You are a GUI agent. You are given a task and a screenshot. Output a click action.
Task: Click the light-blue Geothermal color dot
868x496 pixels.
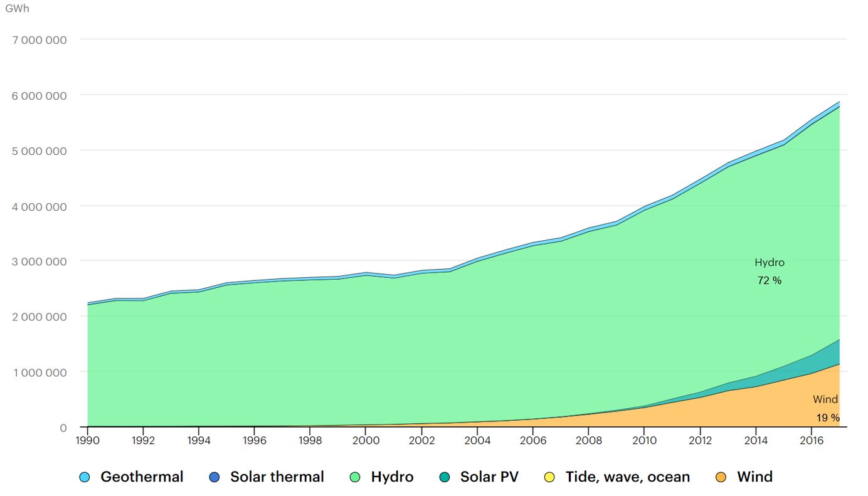(x=86, y=477)
